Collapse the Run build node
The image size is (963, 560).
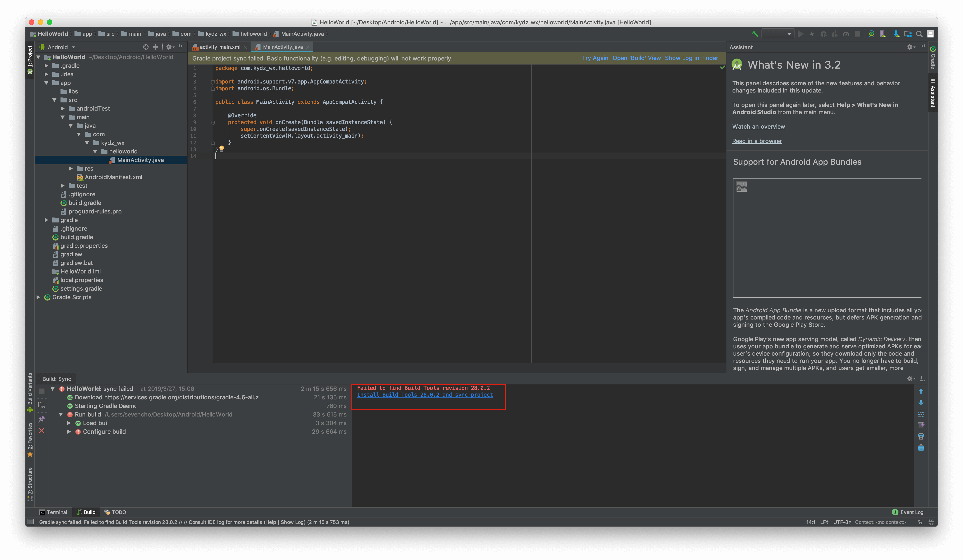[61, 414]
